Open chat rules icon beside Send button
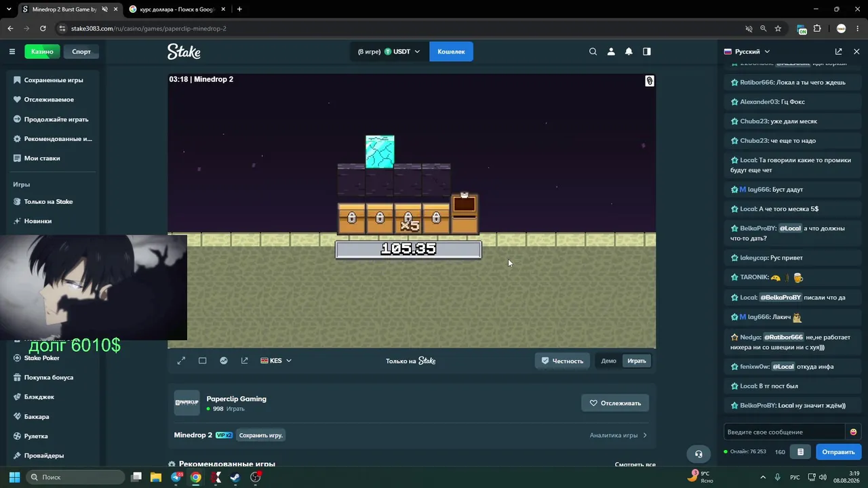The width and height of the screenshot is (868, 488). click(x=800, y=452)
